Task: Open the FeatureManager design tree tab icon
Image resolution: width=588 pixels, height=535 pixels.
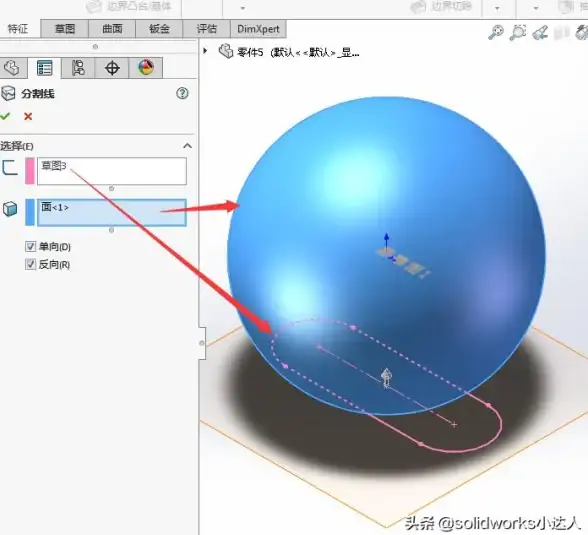Action: [13, 68]
